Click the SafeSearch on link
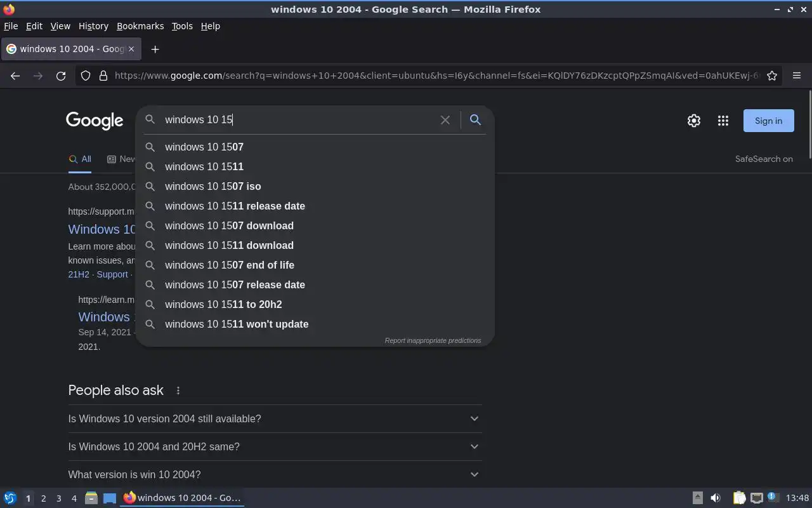 (x=764, y=159)
